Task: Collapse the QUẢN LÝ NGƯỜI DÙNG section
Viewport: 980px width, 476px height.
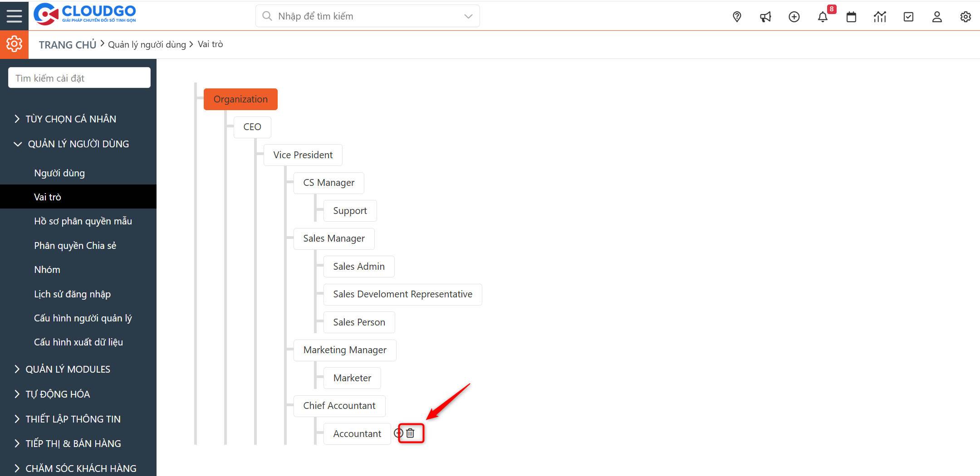Action: point(78,144)
